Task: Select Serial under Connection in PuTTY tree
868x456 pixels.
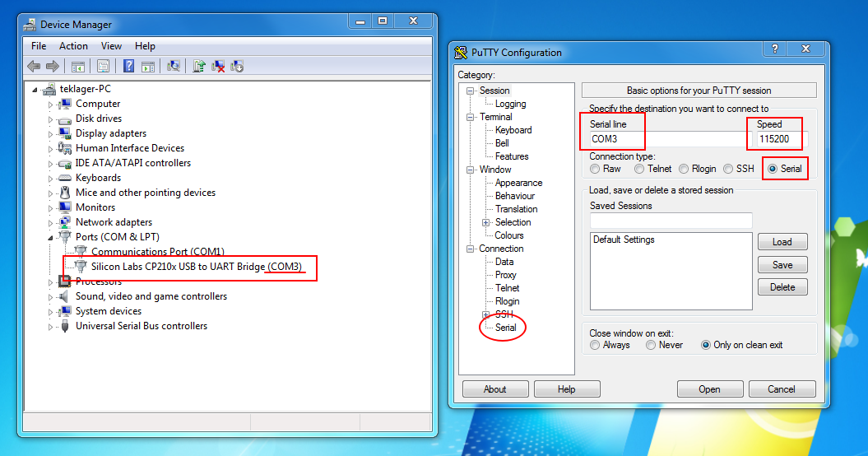Action: click(x=505, y=328)
